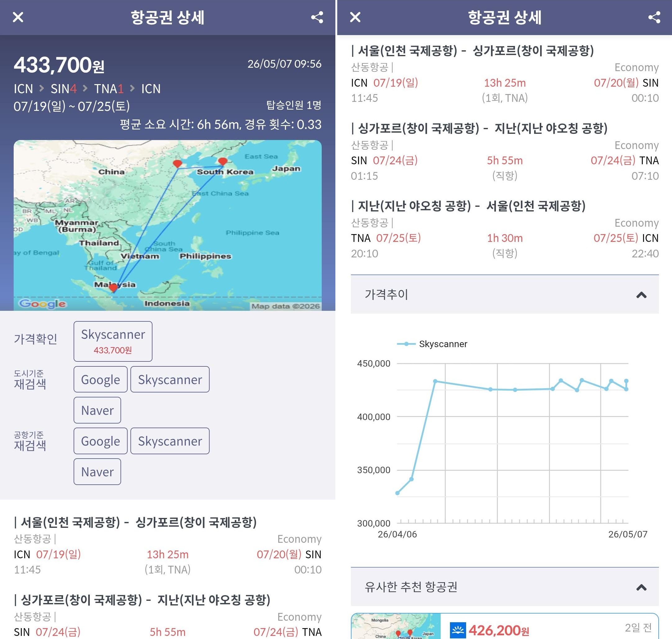Screen dimensions: 672x639
Task: Click Skyscanner under 도시기준 재검색
Action: point(170,379)
